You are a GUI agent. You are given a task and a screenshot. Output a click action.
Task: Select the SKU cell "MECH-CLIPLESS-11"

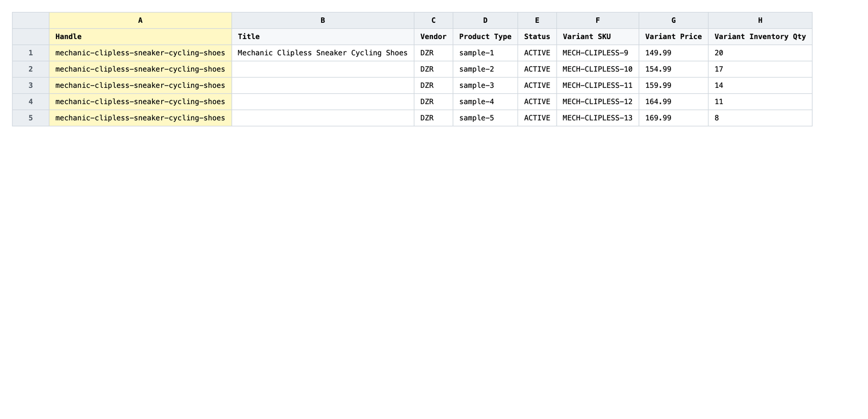click(x=598, y=86)
